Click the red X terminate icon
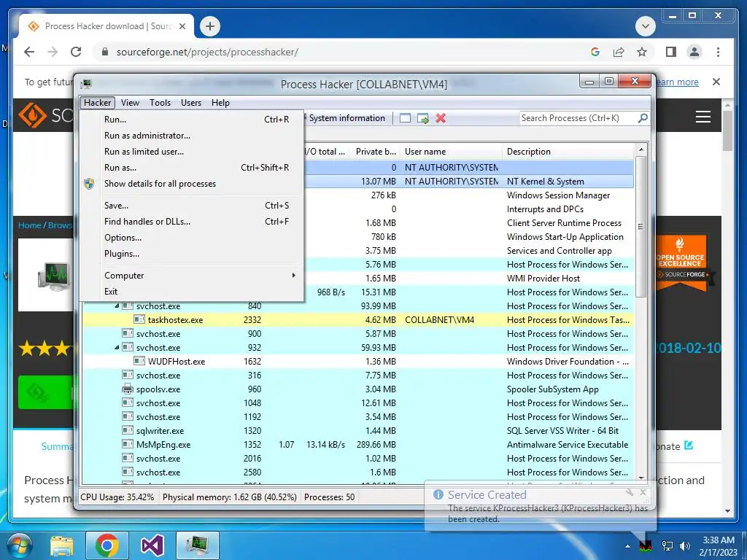 pos(441,118)
